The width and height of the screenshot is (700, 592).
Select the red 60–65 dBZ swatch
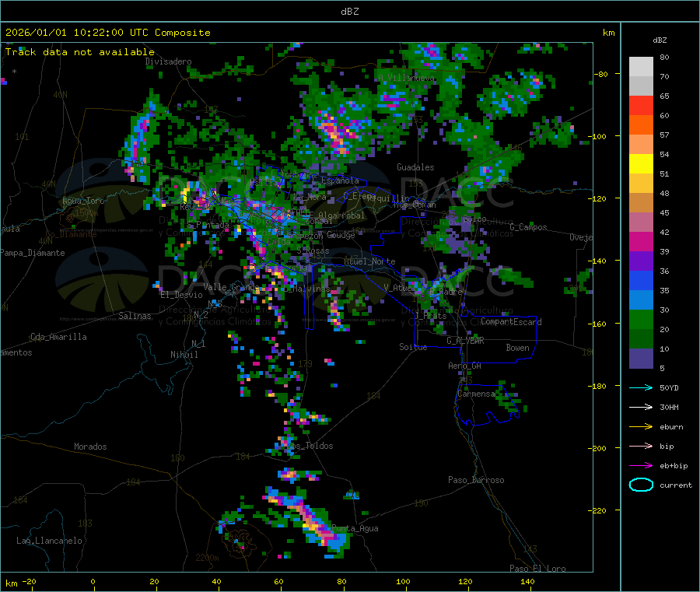coord(641,105)
